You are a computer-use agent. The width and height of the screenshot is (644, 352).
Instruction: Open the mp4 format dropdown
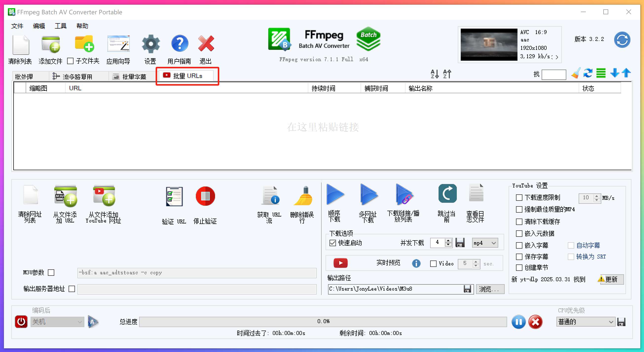pyautogui.click(x=484, y=243)
